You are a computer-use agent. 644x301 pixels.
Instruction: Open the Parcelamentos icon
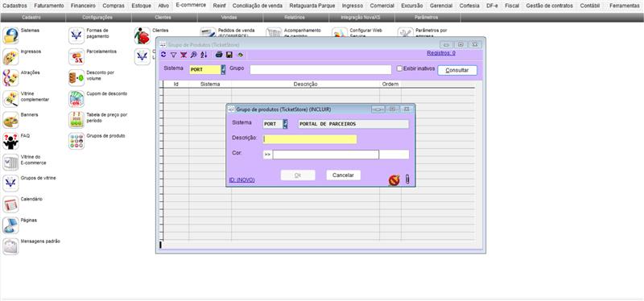pos(76,57)
